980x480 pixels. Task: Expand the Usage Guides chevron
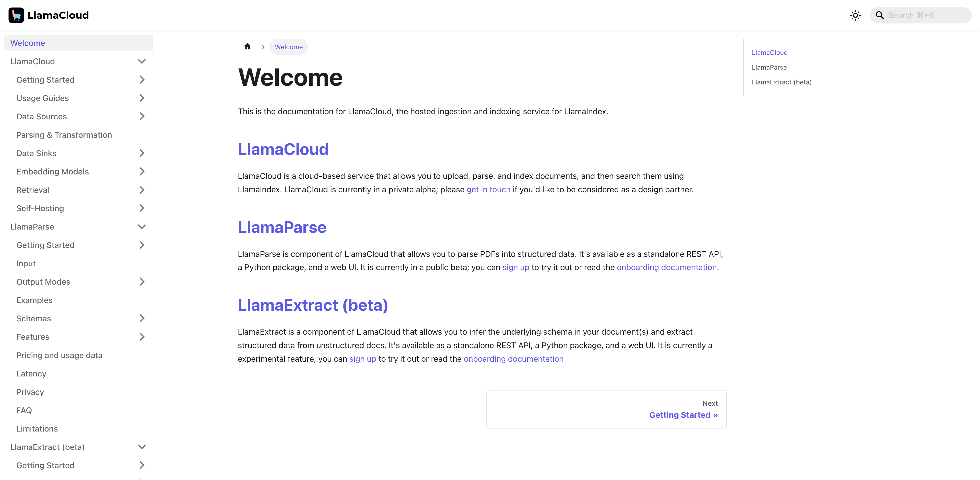coord(142,98)
